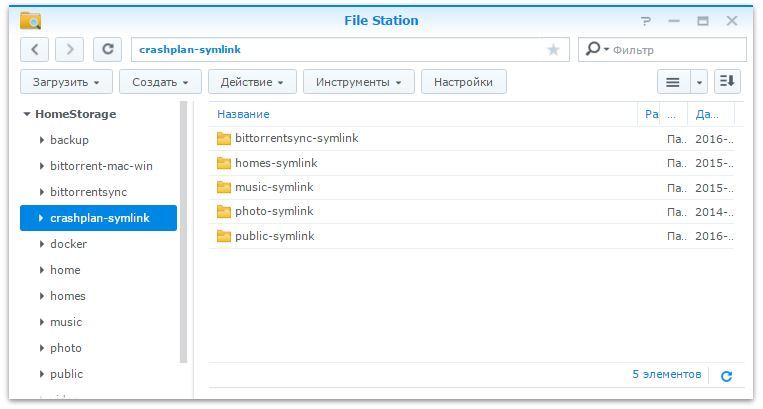The height and width of the screenshot is (409, 763).
Task: Refresh file list in the status bar
Action: [x=726, y=376]
